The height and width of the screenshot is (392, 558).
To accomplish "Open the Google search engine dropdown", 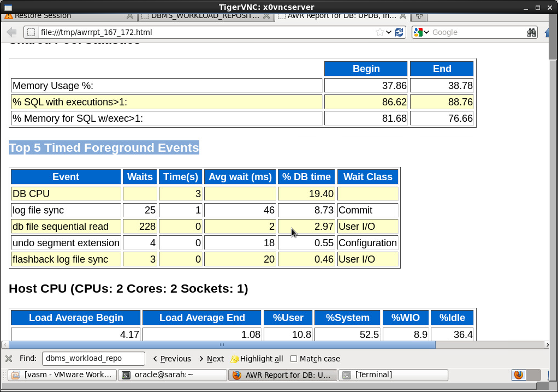I will (x=421, y=32).
